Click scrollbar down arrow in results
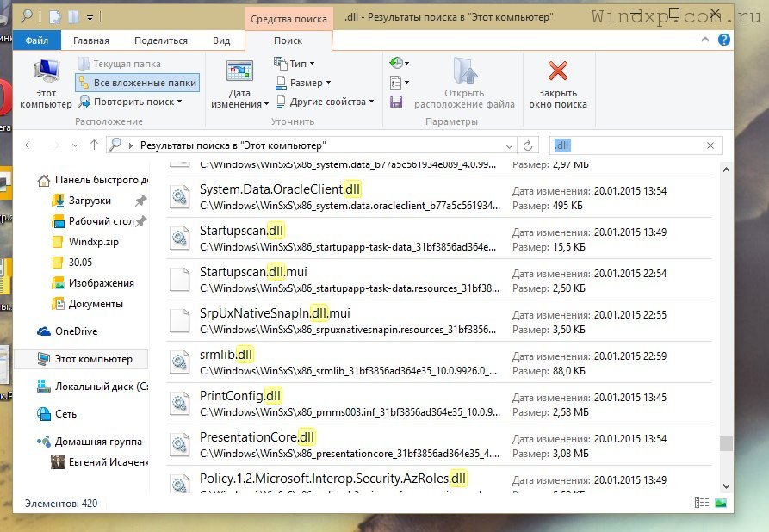Screen dimensions: 769x532 (726, 487)
